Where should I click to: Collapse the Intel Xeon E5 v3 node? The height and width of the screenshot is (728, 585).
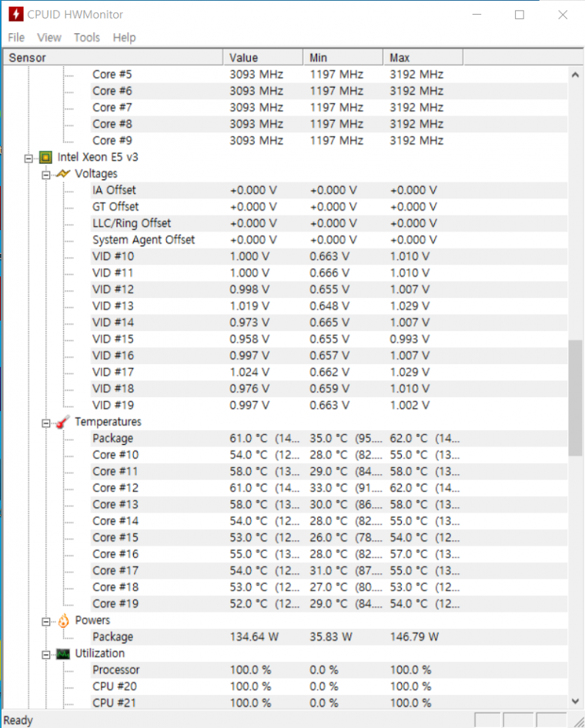coord(28,159)
